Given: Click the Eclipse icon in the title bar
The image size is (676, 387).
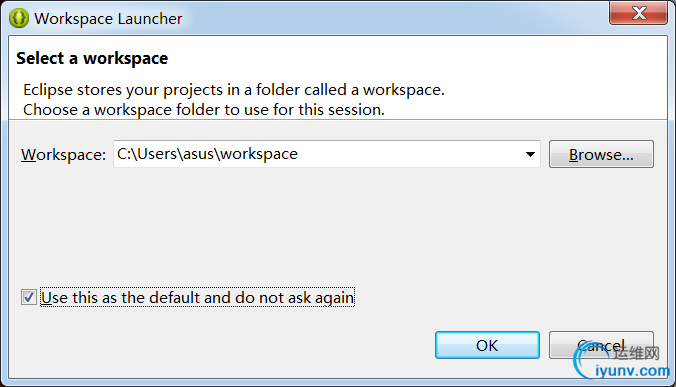Looking at the screenshot, I should pyautogui.click(x=19, y=18).
